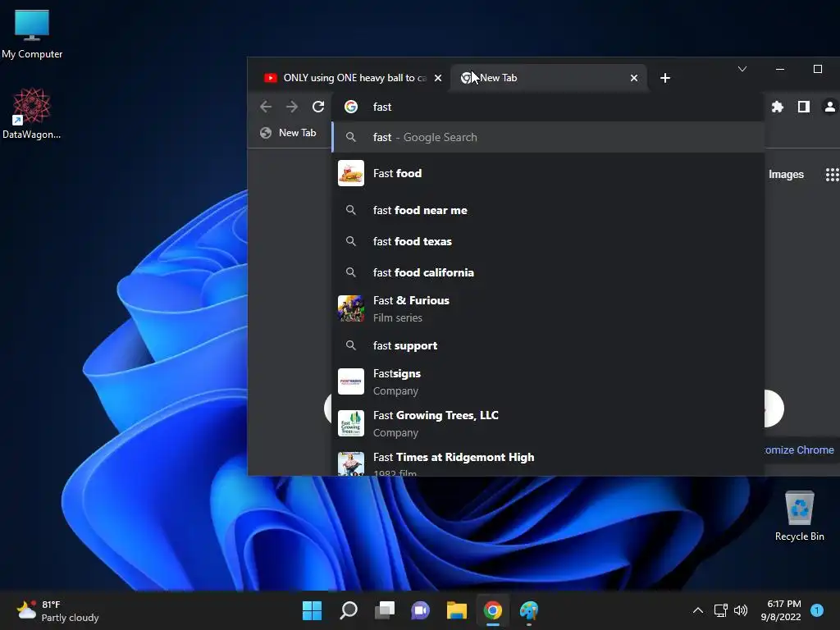The image size is (840, 630).
Task: Close the New Tab tab
Action: point(634,78)
